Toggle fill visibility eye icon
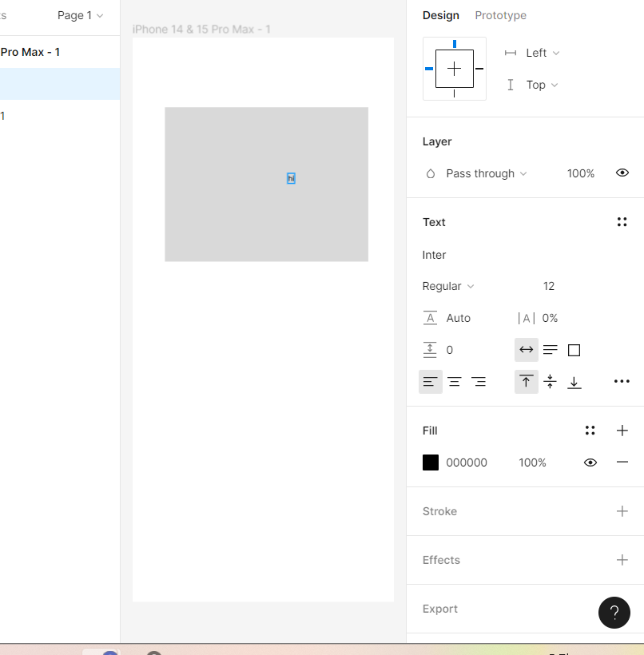 590,462
